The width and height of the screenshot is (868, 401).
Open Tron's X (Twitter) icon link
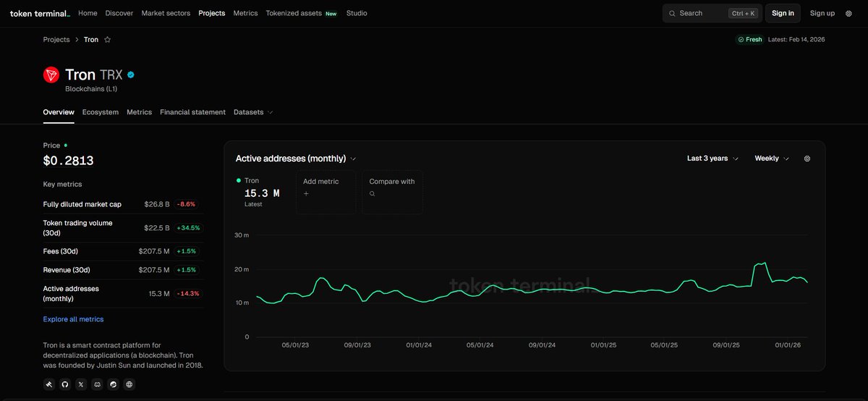click(81, 384)
